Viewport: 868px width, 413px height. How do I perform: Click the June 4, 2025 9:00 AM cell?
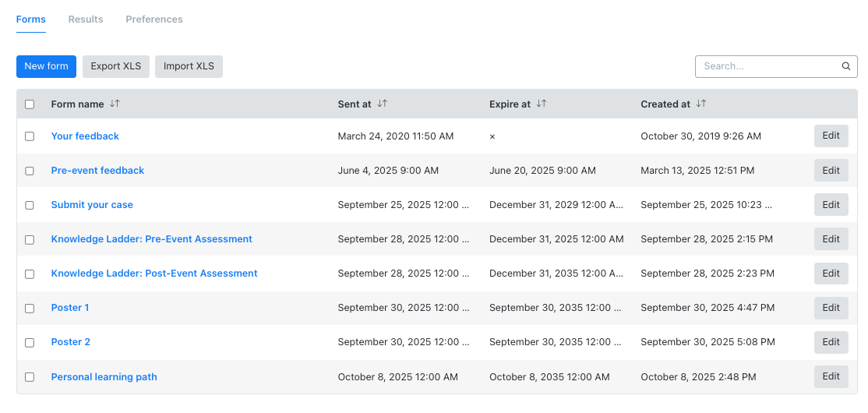click(x=388, y=171)
